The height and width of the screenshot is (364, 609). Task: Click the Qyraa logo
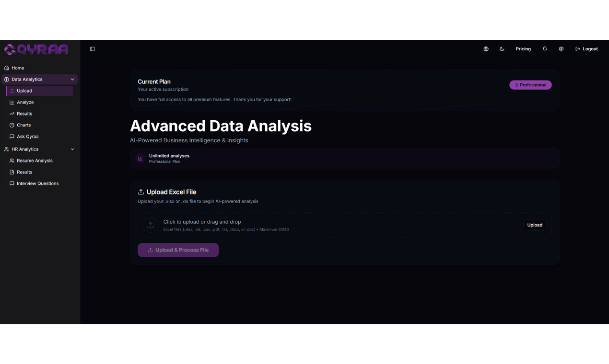tap(35, 49)
